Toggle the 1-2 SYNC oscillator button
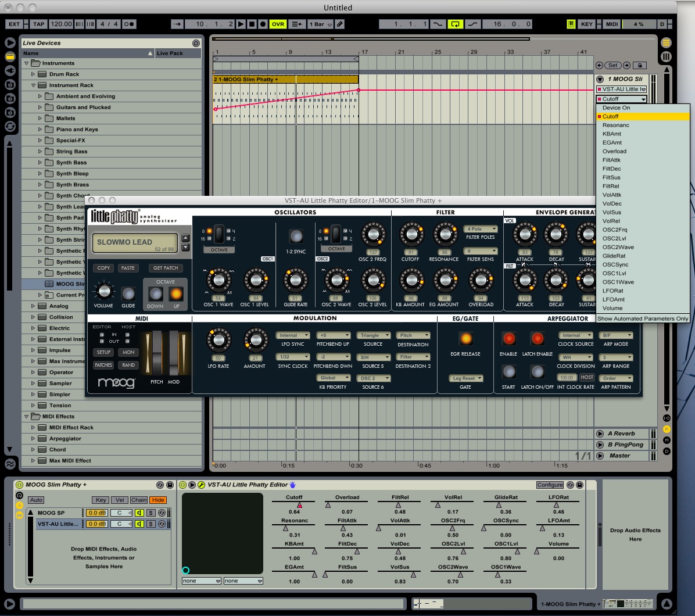Viewport: 695px width, 616px height. click(296, 237)
